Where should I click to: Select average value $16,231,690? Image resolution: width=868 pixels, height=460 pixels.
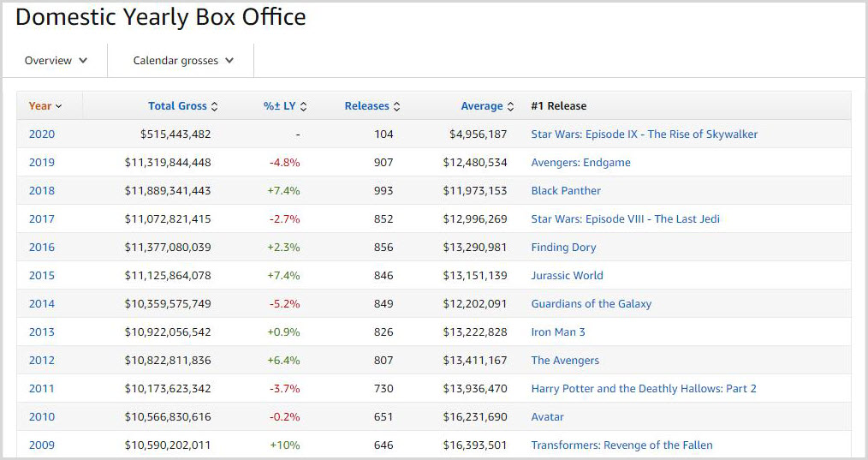(x=475, y=417)
